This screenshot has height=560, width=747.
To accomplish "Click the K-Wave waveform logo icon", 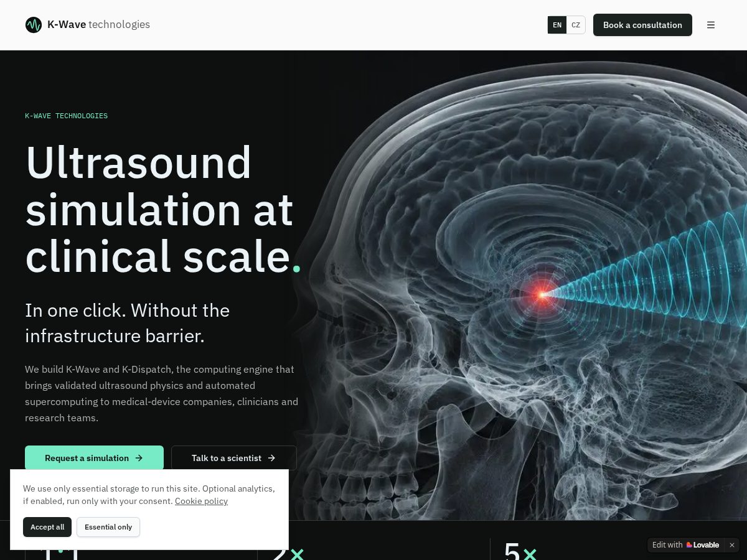I will tap(34, 25).
